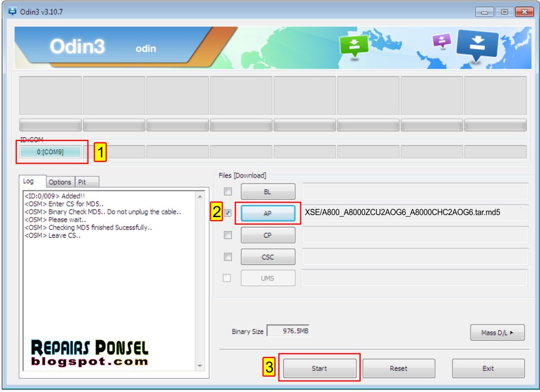
Task: Click the AP file path field
Action: 415,212
